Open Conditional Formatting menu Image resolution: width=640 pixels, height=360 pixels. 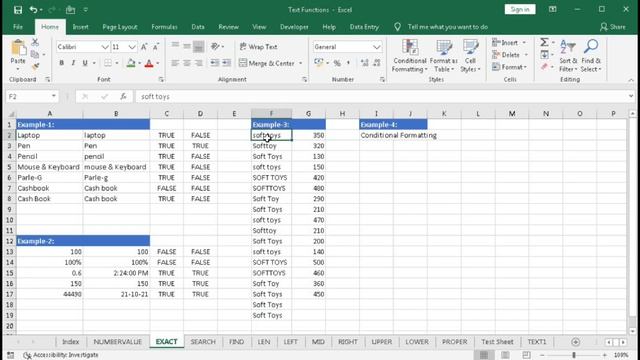point(409,56)
